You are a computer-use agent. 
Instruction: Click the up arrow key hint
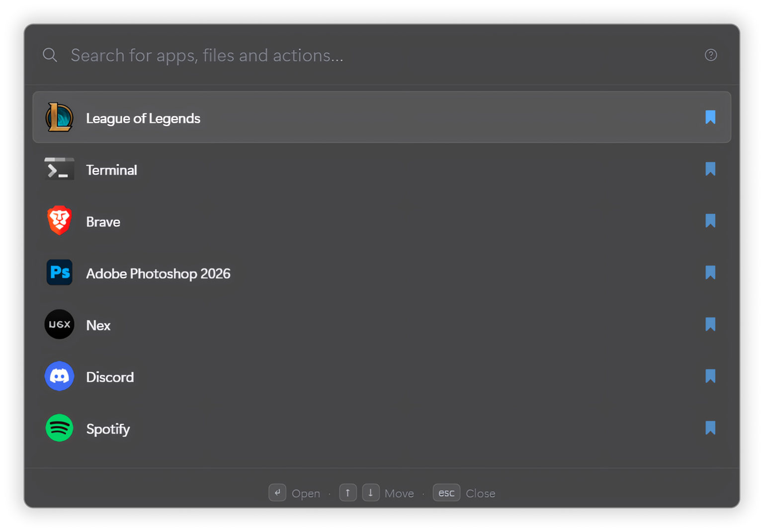pos(348,493)
